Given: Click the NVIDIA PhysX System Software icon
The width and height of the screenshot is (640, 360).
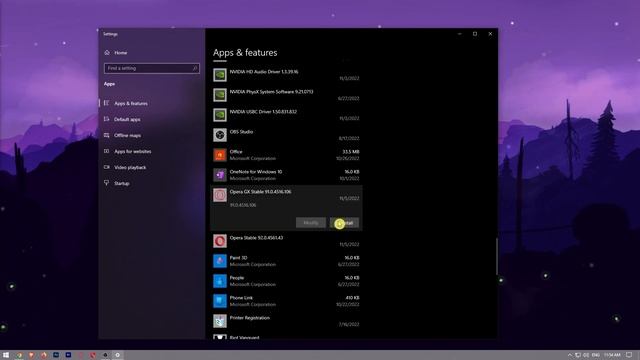Looking at the screenshot, I should click(220, 95).
